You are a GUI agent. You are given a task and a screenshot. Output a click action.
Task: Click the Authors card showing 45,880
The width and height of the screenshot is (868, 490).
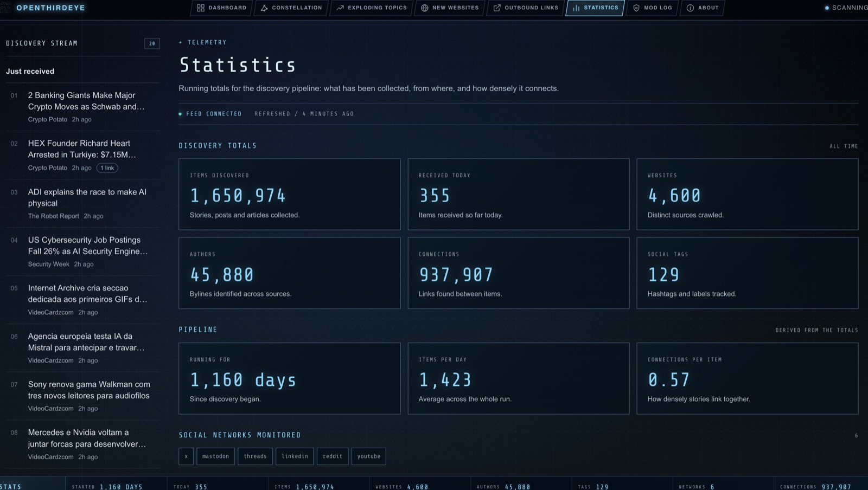pyautogui.click(x=290, y=273)
